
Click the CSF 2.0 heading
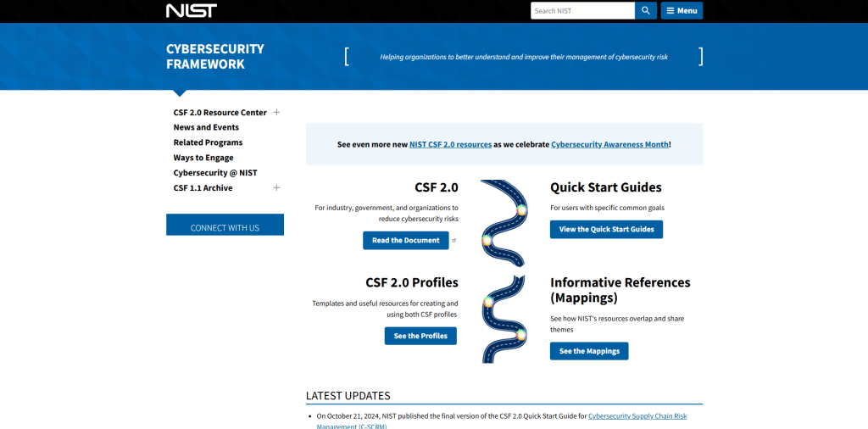437,187
